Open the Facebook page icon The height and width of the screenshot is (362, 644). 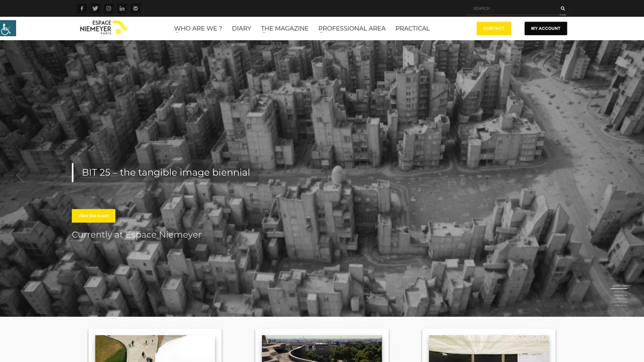click(x=82, y=9)
